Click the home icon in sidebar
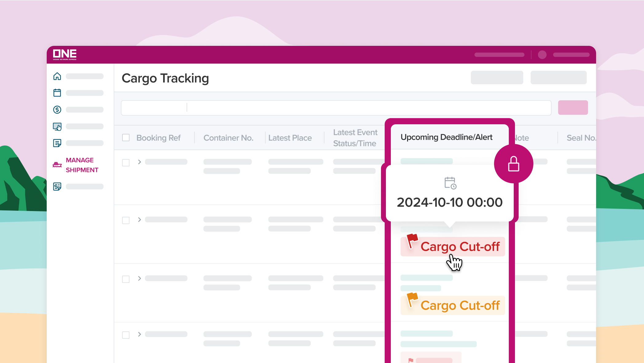The image size is (644, 363). [57, 76]
